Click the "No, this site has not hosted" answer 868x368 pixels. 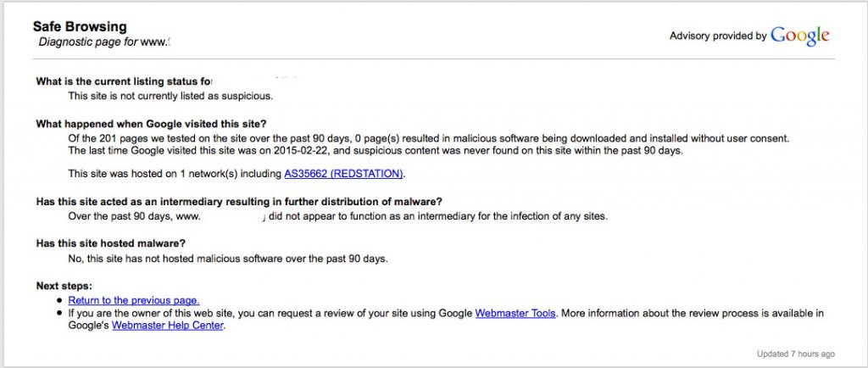point(228,258)
